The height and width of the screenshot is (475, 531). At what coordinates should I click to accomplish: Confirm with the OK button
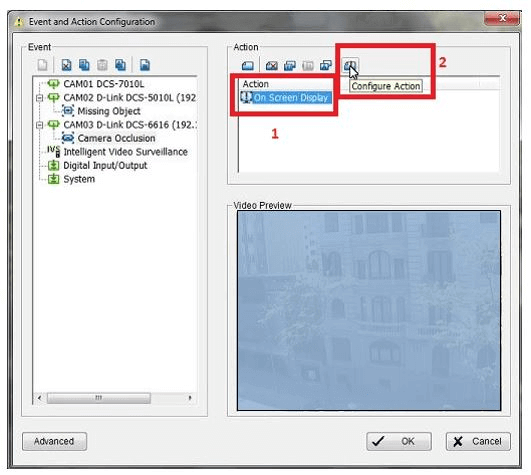coord(399,441)
